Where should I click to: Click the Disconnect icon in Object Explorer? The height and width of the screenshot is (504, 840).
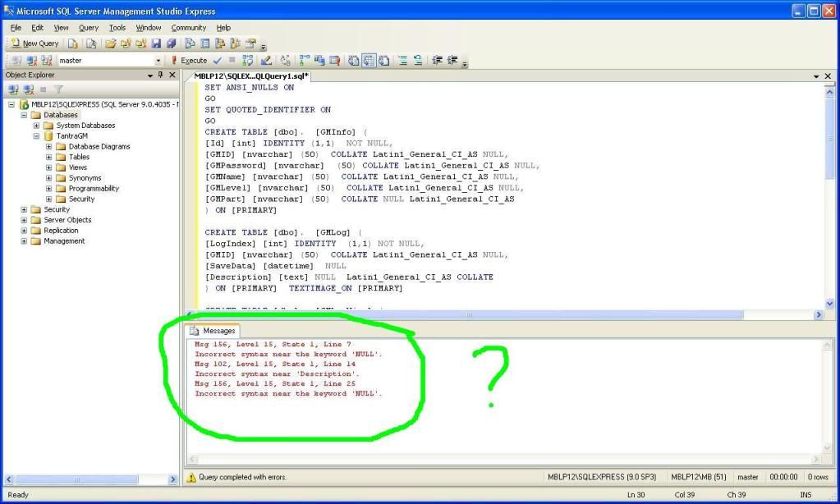[28, 89]
